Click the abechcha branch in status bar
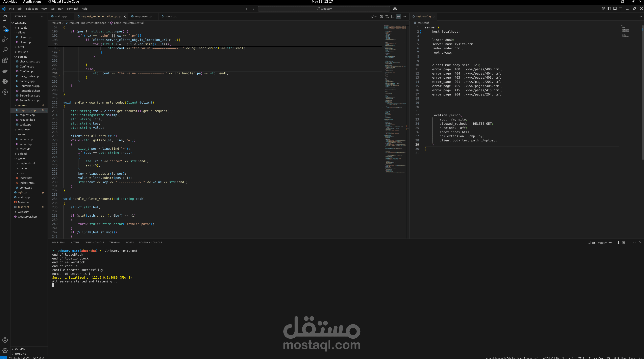This screenshot has width=644, height=359. (x=17, y=358)
